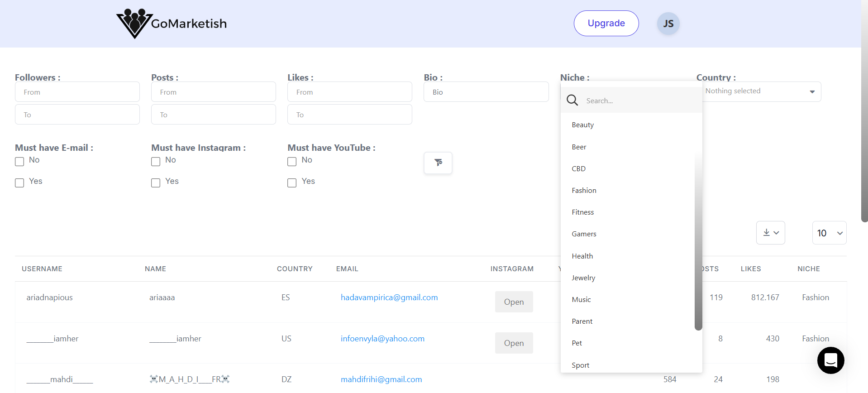Click the Bio text field
Viewport: 868px width, 393px height.
(x=486, y=92)
